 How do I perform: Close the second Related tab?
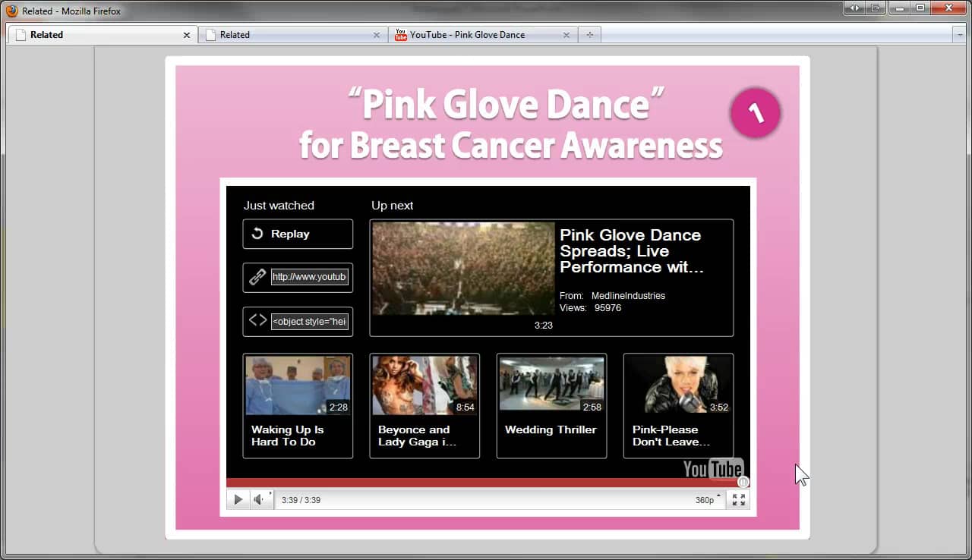377,35
